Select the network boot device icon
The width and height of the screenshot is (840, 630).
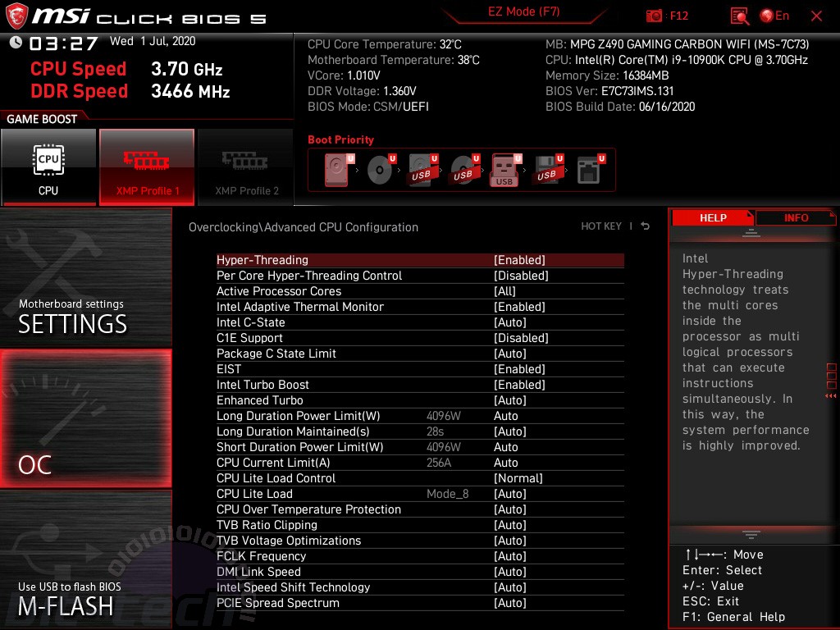pyautogui.click(x=591, y=170)
